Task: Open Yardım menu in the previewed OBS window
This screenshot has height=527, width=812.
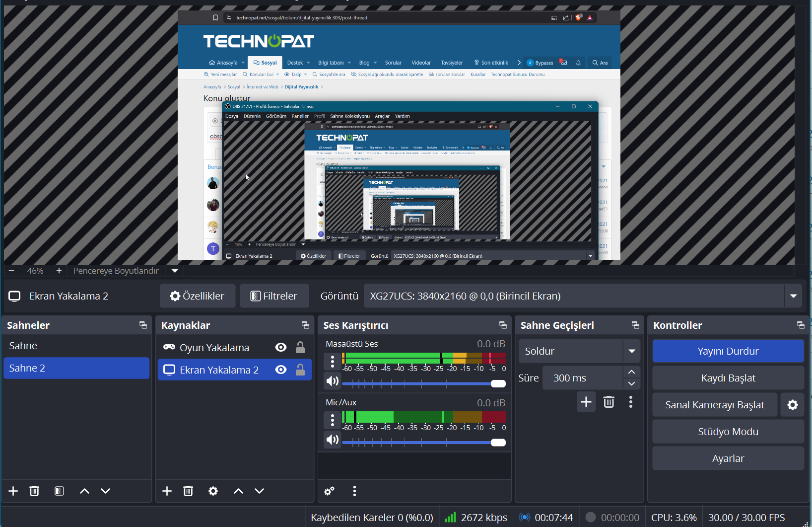Action: point(403,116)
